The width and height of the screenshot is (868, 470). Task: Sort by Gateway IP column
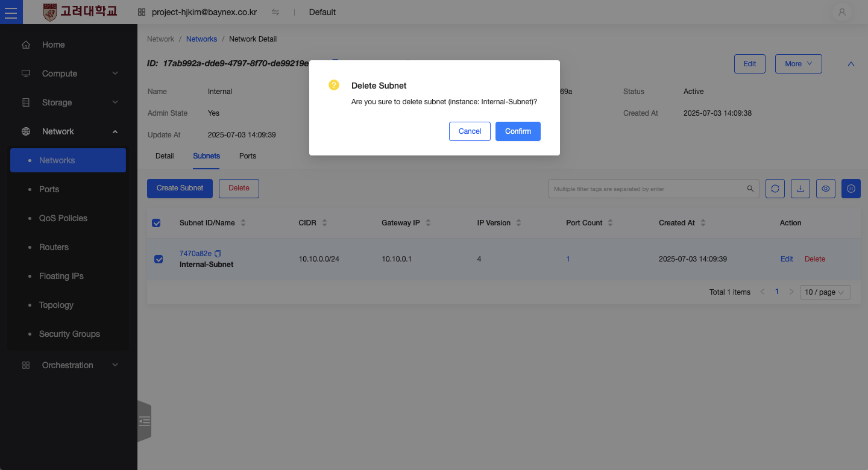(x=428, y=223)
